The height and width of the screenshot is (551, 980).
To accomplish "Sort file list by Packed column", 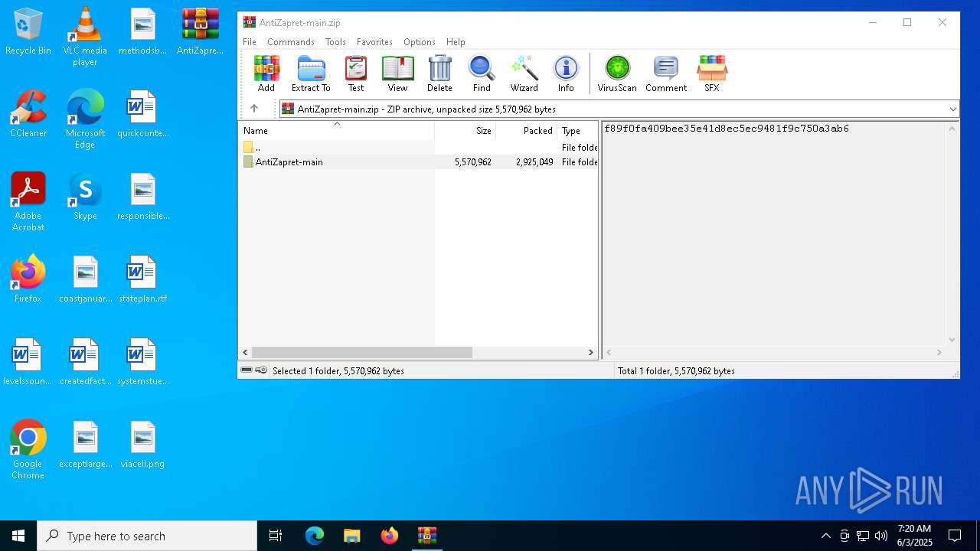I will 526,131.
